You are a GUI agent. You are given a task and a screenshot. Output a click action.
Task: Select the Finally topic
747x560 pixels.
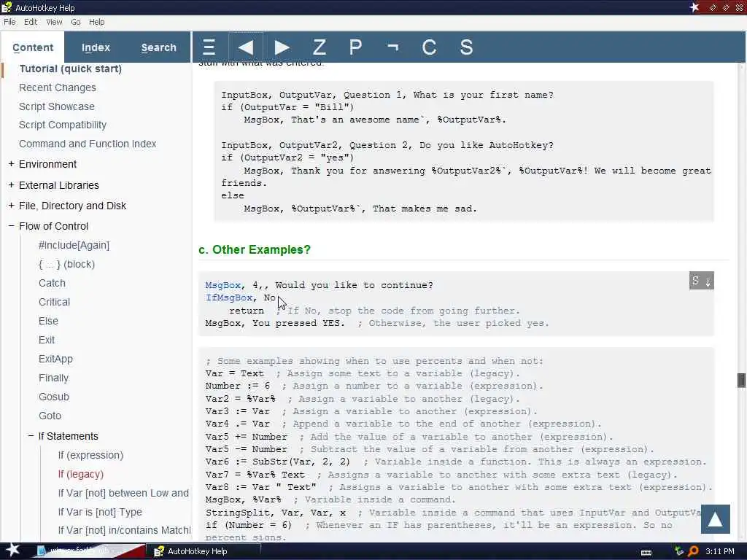click(x=53, y=378)
